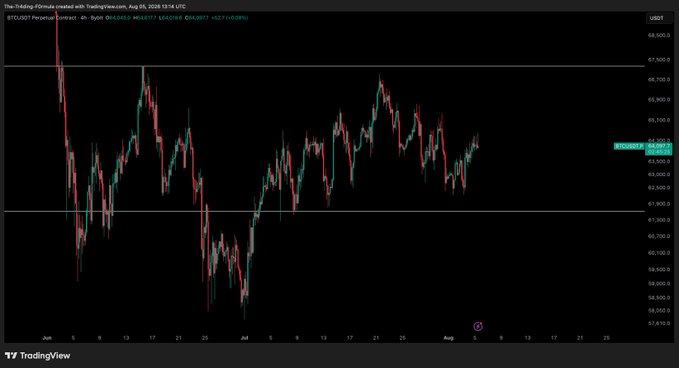Click the 68,500.0 price axis label
Screen dimensions: 679x368
(659, 36)
